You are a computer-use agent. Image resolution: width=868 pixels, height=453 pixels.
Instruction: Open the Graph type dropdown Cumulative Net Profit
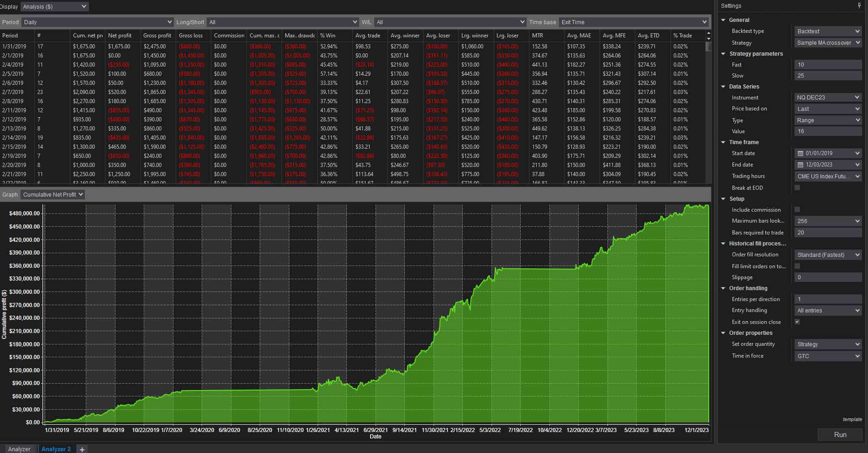(53, 195)
